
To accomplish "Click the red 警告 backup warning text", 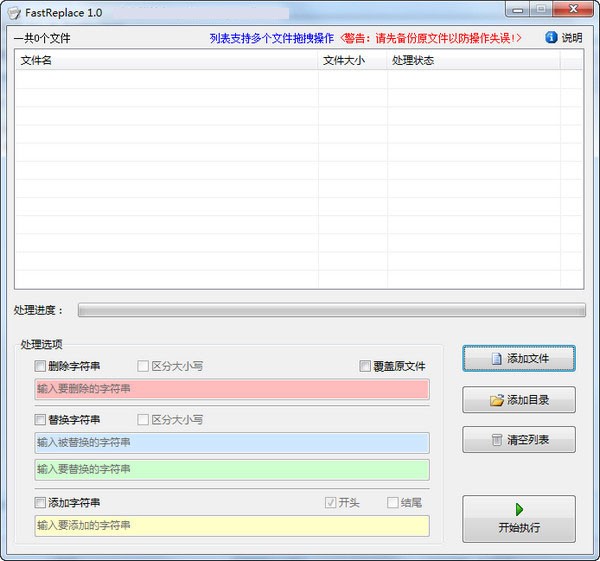I will 430,38.
